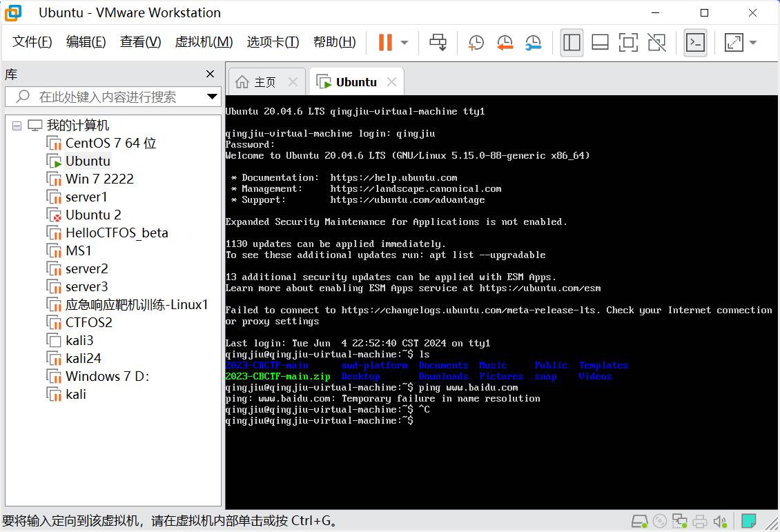Viewport: 780px width, 532px height.
Task: Select the server2 virtual machine
Action: point(86,268)
